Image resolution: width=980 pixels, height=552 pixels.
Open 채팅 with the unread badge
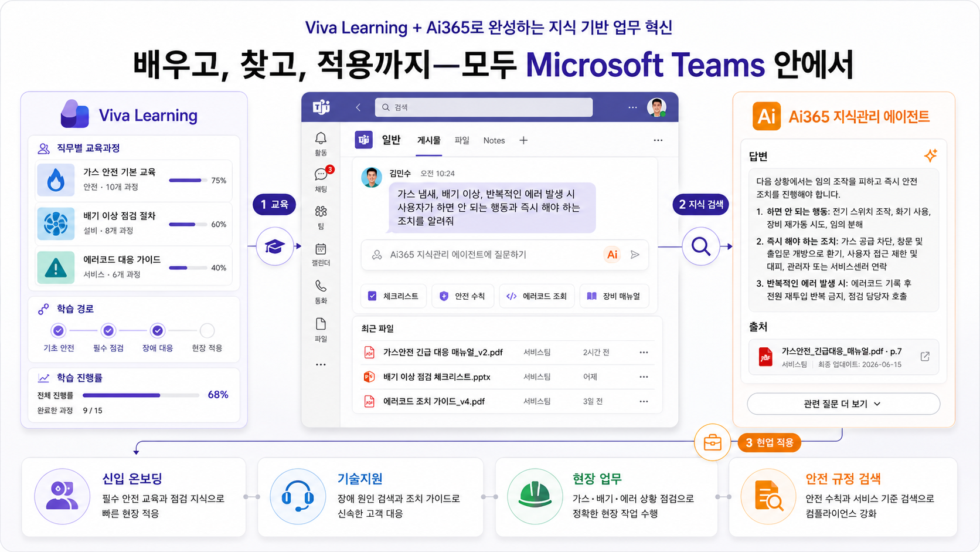[x=321, y=180]
